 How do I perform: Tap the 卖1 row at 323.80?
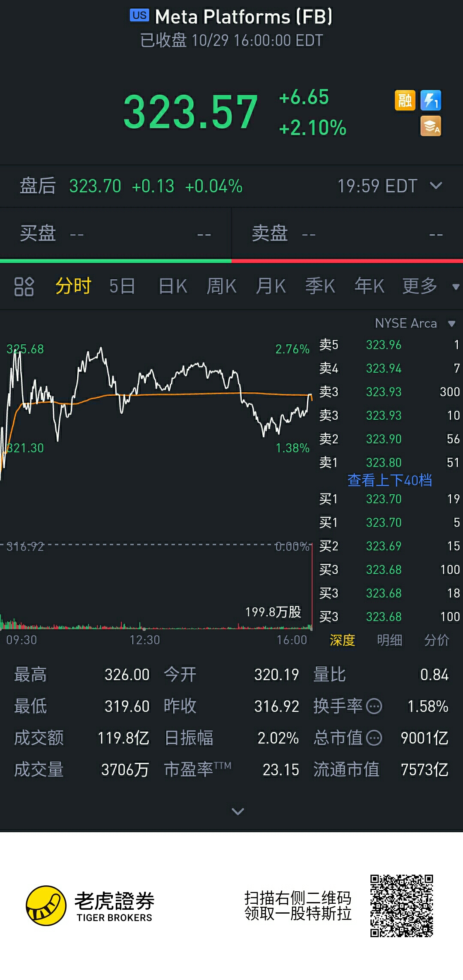(x=389, y=463)
